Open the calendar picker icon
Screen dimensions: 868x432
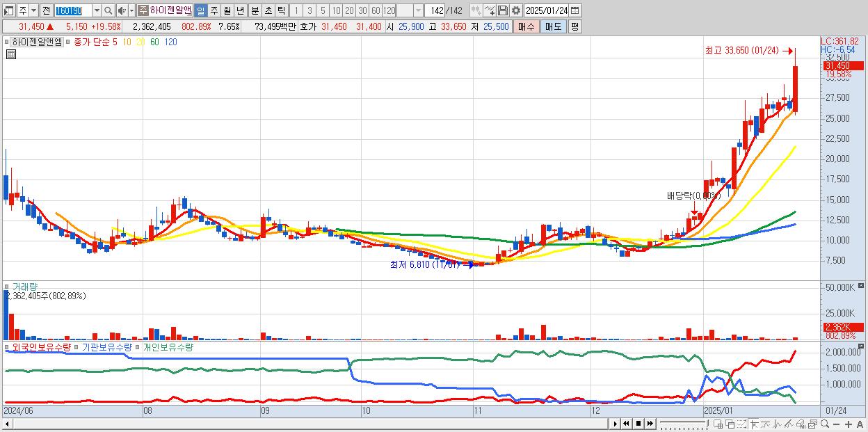point(575,11)
